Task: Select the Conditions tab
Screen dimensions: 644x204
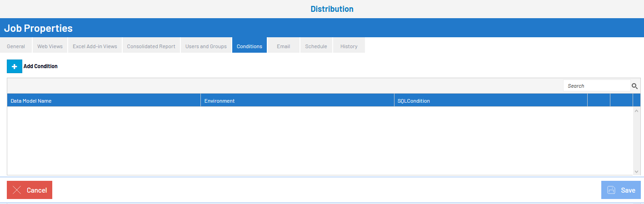Action: 250,46
